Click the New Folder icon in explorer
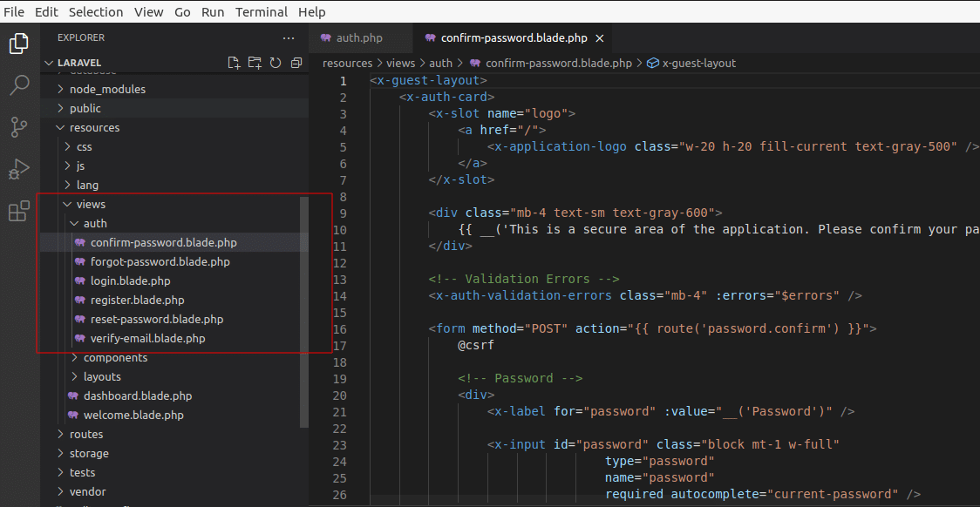The image size is (980, 507). pyautogui.click(x=255, y=63)
